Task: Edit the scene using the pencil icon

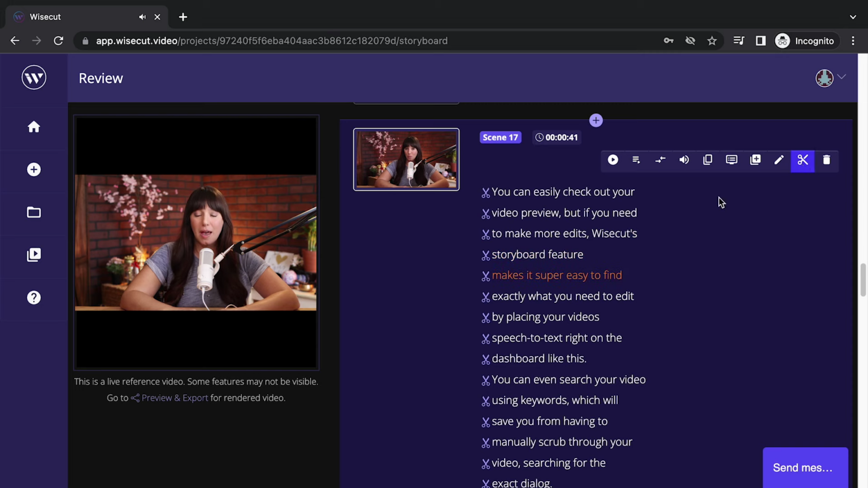Action: tap(779, 160)
